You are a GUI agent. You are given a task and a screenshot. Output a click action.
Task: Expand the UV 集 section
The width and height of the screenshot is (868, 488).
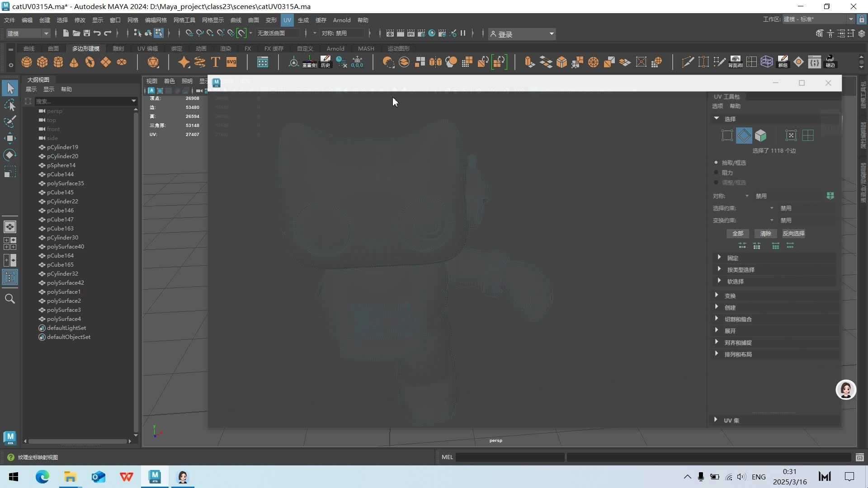(x=716, y=420)
